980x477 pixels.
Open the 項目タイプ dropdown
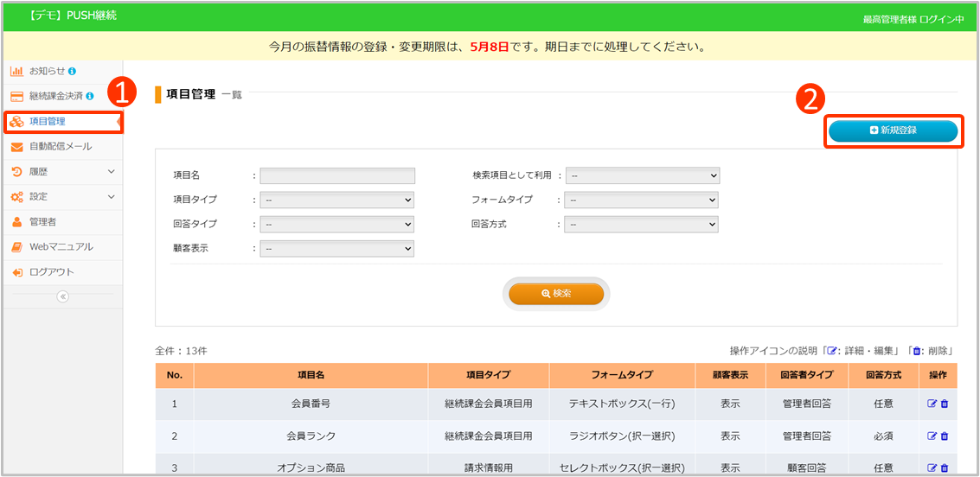(337, 200)
